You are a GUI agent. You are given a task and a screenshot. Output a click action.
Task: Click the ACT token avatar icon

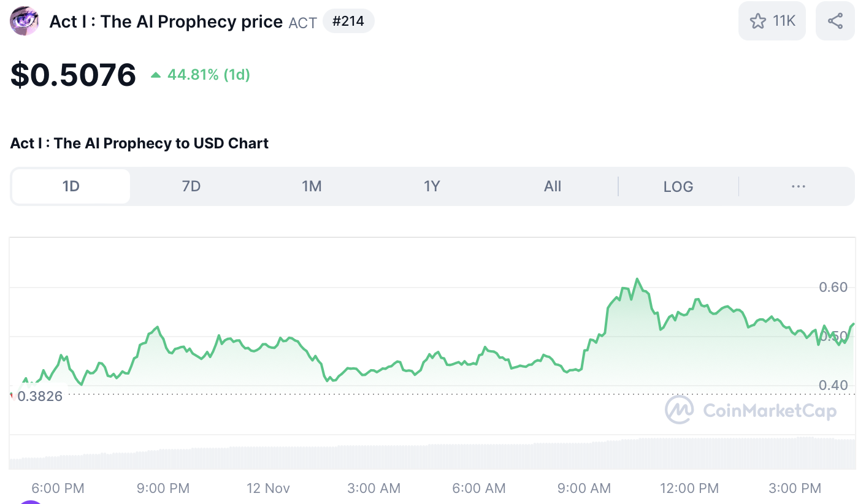[x=25, y=21]
